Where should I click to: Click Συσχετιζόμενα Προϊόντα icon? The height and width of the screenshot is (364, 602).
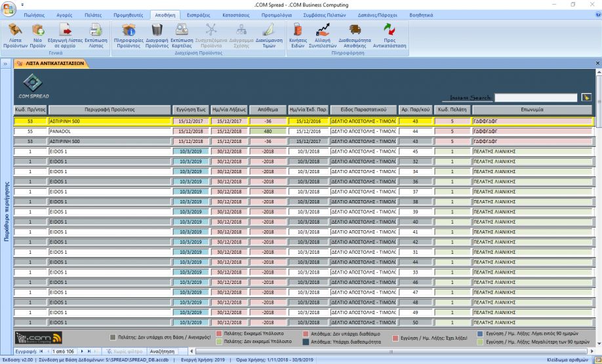[211, 35]
